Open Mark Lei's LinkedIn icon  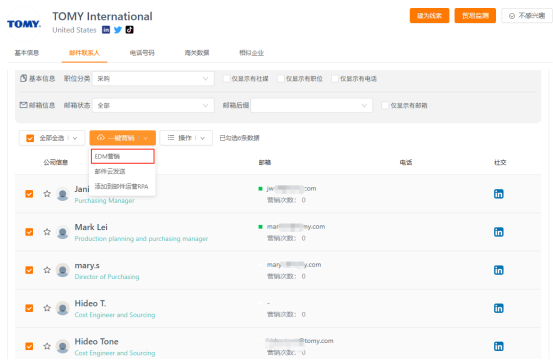pyautogui.click(x=498, y=232)
